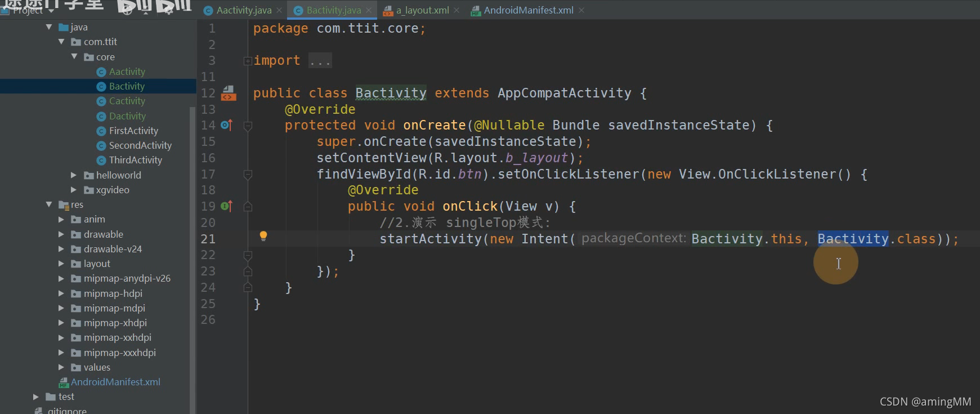Expand the values resource folder

[x=61, y=367]
